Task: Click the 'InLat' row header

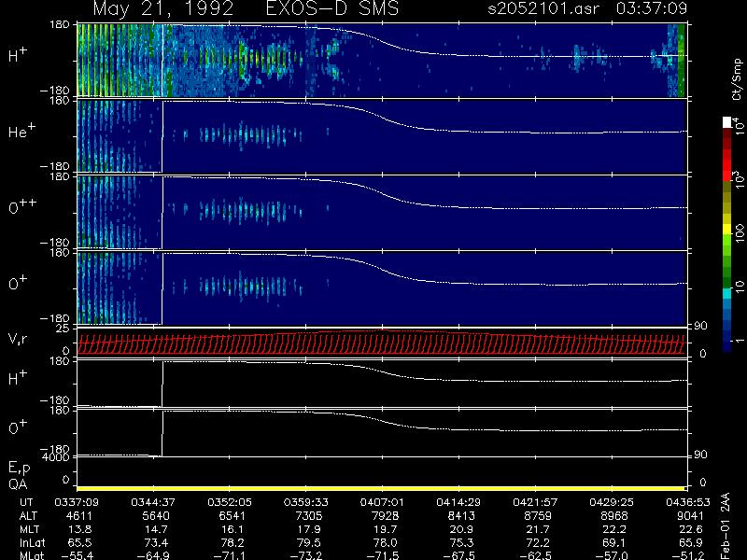Action: pos(32,542)
